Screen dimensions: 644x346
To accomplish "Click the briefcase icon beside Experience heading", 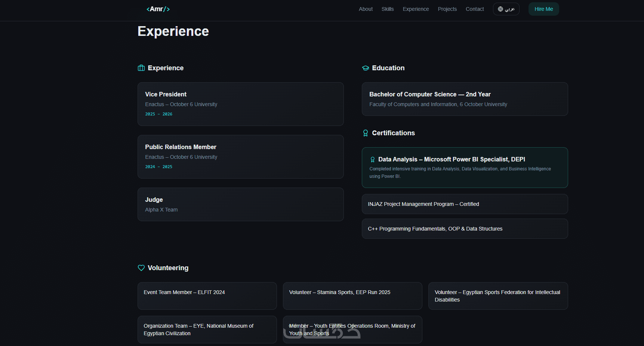I will tap(141, 68).
